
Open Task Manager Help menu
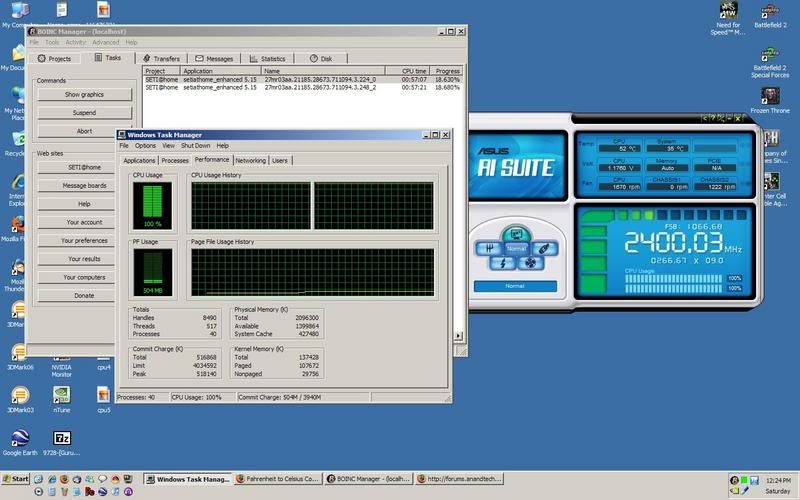click(x=222, y=145)
